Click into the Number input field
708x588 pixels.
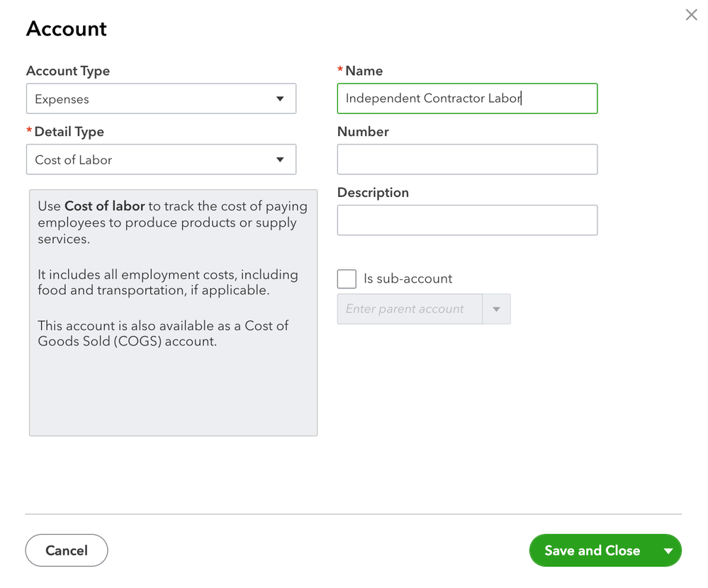[467, 160]
